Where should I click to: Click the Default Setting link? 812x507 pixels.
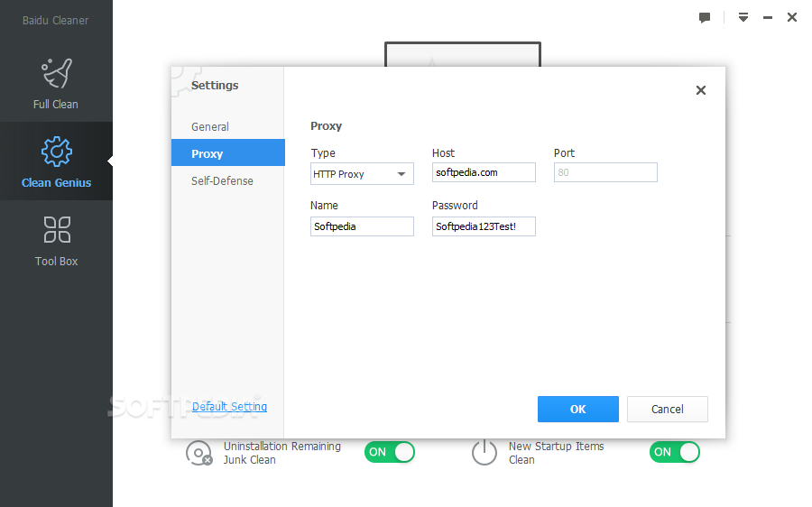[229, 407]
